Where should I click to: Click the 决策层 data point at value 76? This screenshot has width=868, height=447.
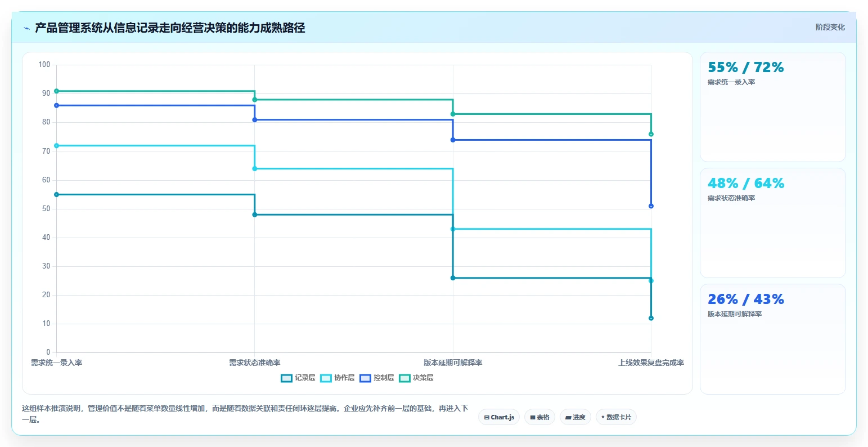pyautogui.click(x=651, y=134)
